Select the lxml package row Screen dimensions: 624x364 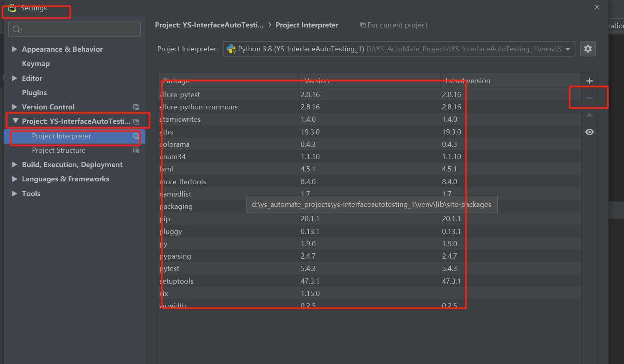coord(370,169)
